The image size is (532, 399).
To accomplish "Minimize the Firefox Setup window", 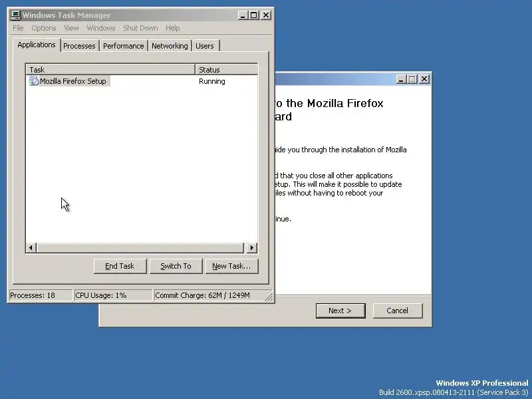I will pos(401,79).
